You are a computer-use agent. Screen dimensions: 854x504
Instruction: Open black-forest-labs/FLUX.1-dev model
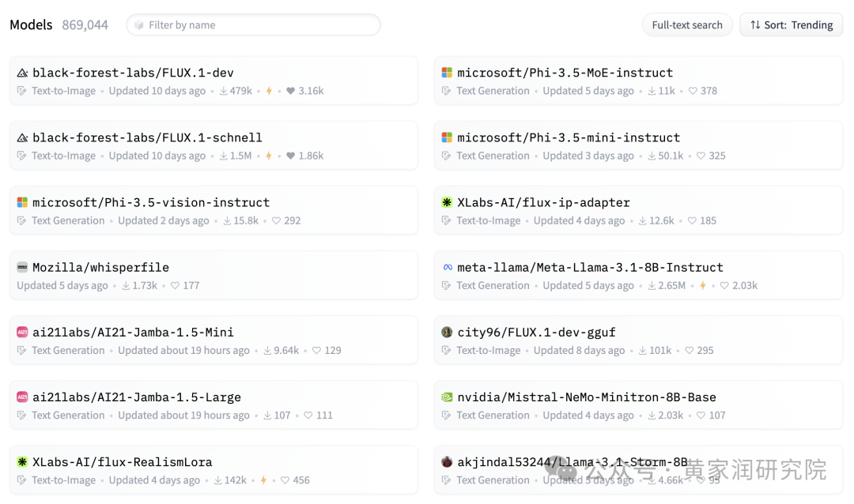[133, 73]
